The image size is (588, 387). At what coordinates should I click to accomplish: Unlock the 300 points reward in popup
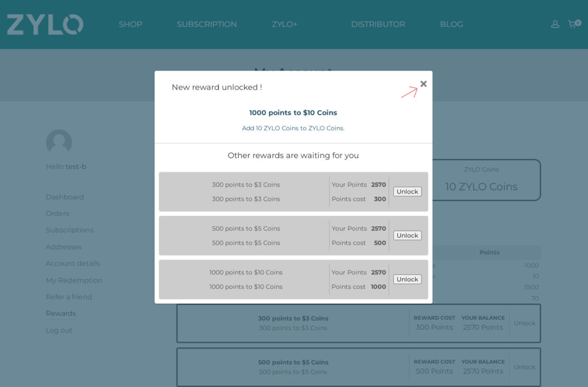point(407,192)
